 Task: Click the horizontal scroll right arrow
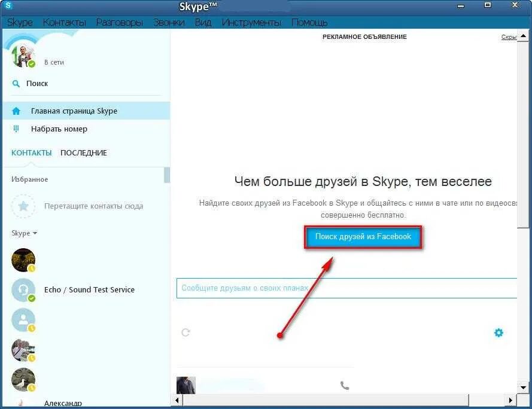510,400
